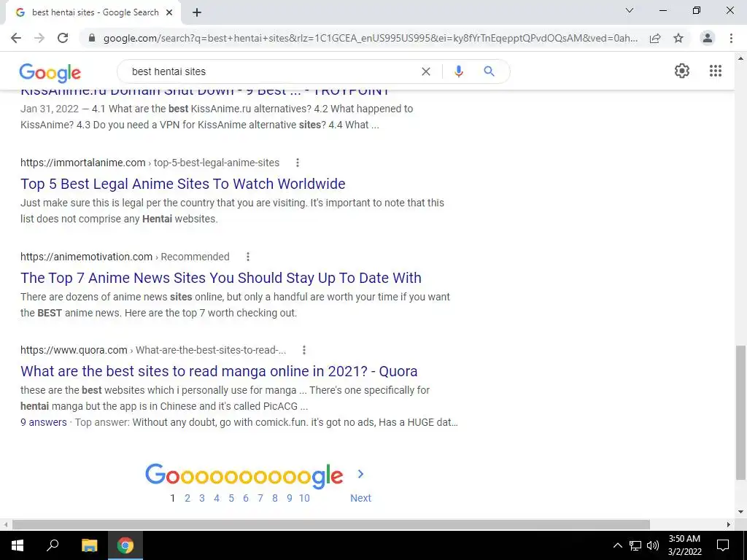The height and width of the screenshot is (560, 747).
Task: Click the www.quora.com URL text
Action: 74,351
